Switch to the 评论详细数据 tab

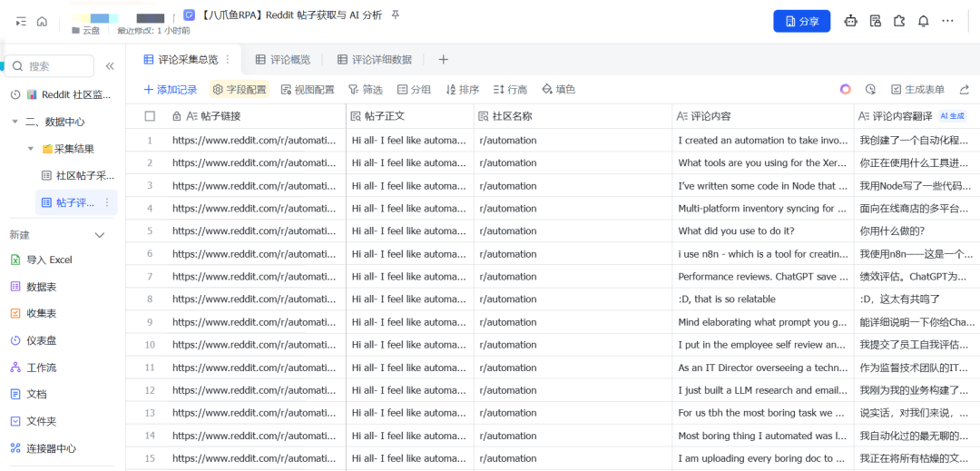pos(374,60)
